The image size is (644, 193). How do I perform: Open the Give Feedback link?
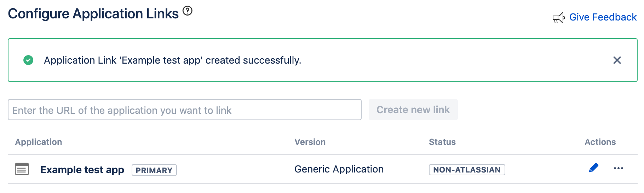click(603, 17)
